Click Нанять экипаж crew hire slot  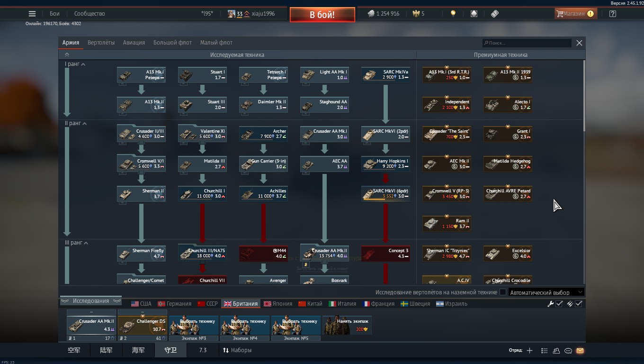(x=347, y=325)
